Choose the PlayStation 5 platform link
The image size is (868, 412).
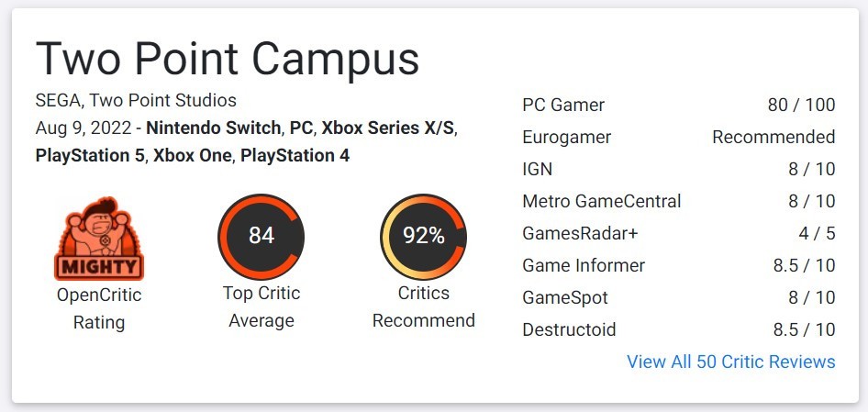[90, 156]
